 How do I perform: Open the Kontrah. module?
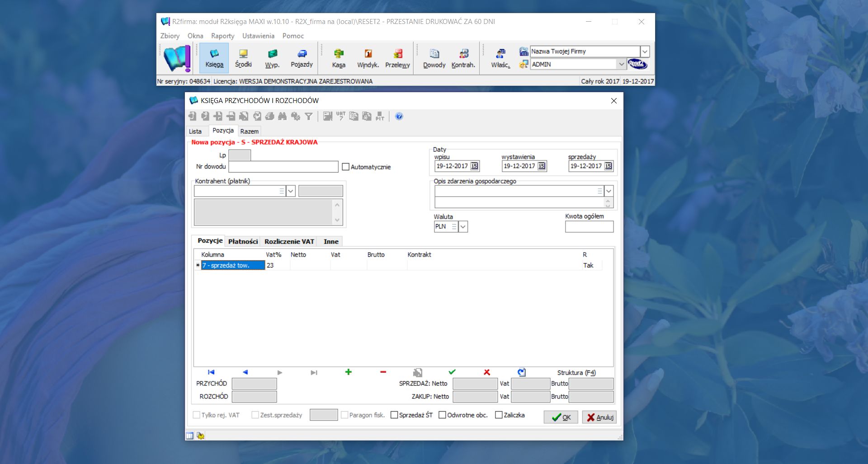point(463,58)
